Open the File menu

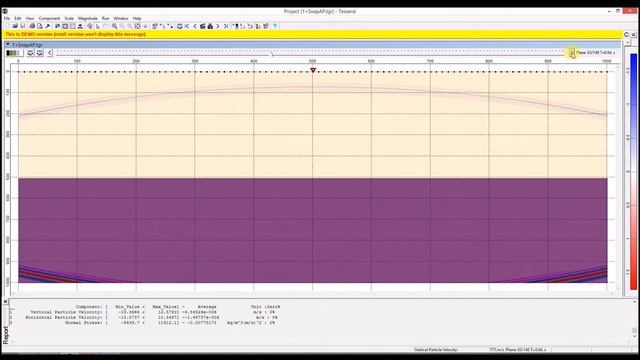coord(7,18)
